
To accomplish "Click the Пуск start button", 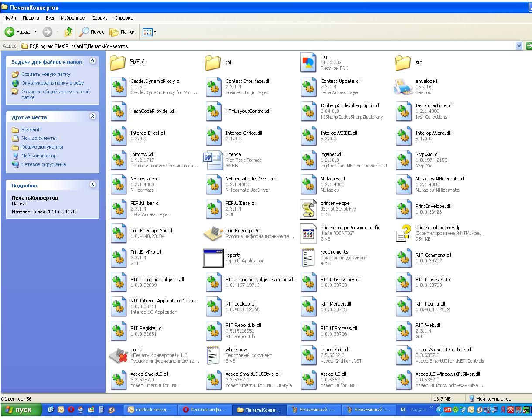I will tap(21, 410).
